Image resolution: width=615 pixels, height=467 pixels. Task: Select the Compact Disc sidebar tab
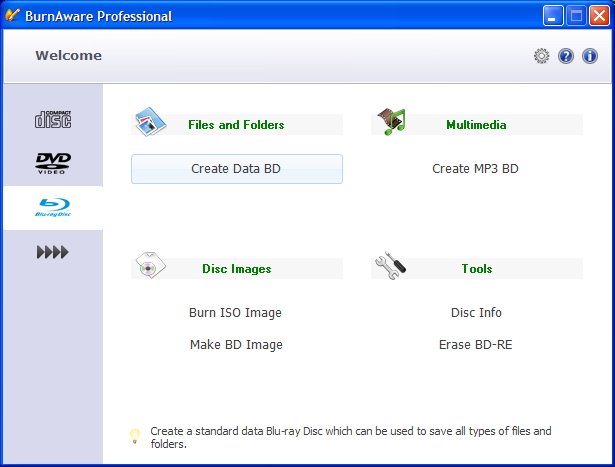tap(53, 119)
